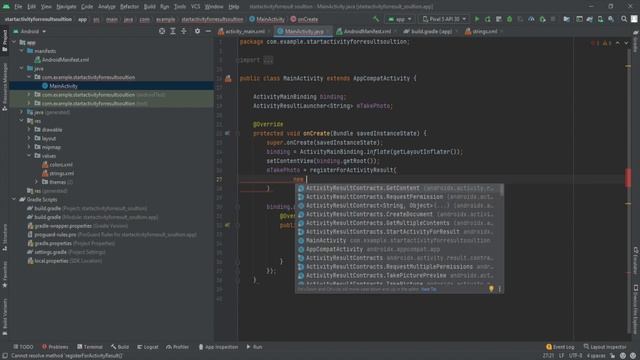Collapse the app module tree node
This screenshot has width=640, height=360.
coord(14,42)
